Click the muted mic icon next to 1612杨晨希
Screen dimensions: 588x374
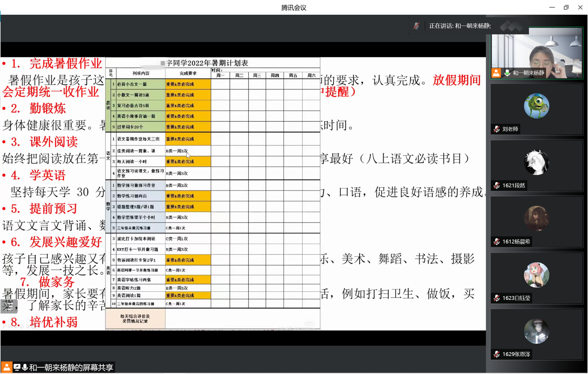pos(497,242)
